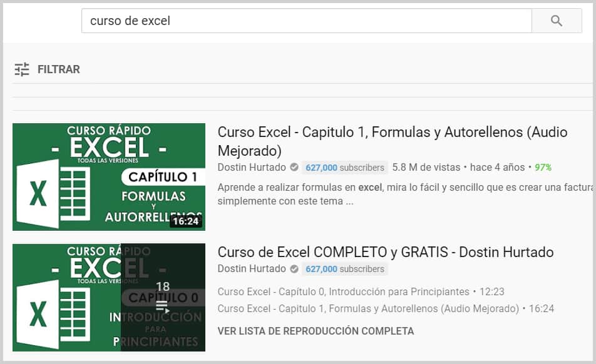The width and height of the screenshot is (596, 364).
Task: Open the FILTRAR filter options
Action: [47, 69]
